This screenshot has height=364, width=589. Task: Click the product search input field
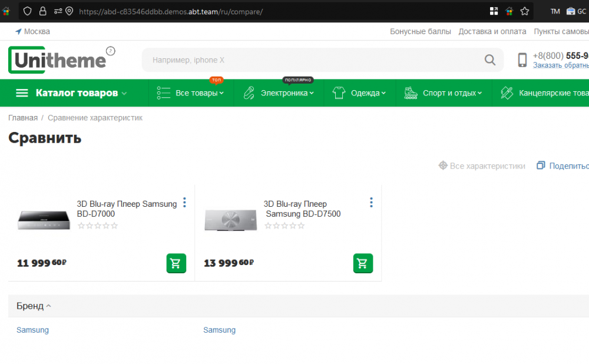coord(312,60)
